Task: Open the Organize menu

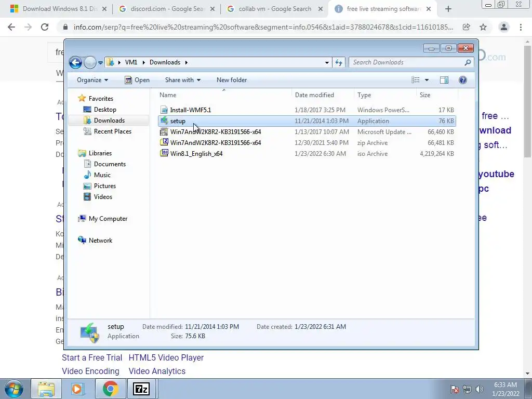Action: click(92, 80)
